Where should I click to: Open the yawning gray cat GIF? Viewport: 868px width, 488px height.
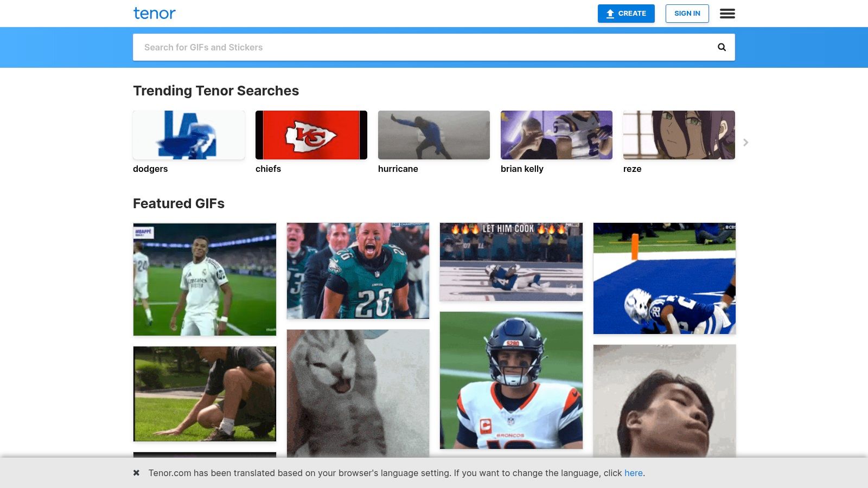click(x=358, y=394)
